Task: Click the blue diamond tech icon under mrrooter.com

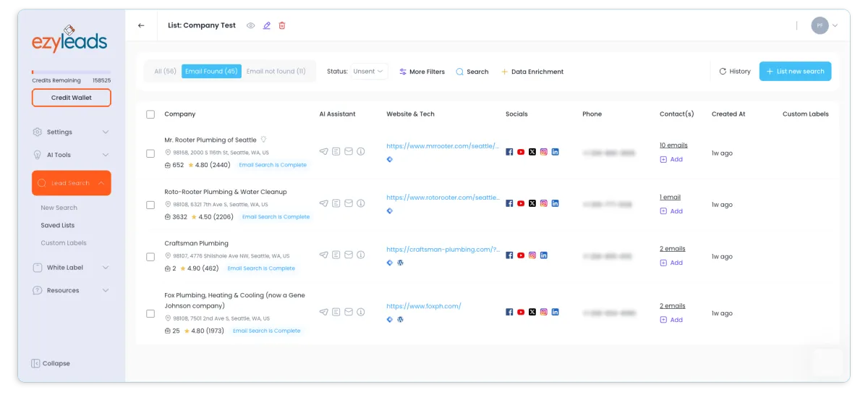Action: click(x=390, y=159)
